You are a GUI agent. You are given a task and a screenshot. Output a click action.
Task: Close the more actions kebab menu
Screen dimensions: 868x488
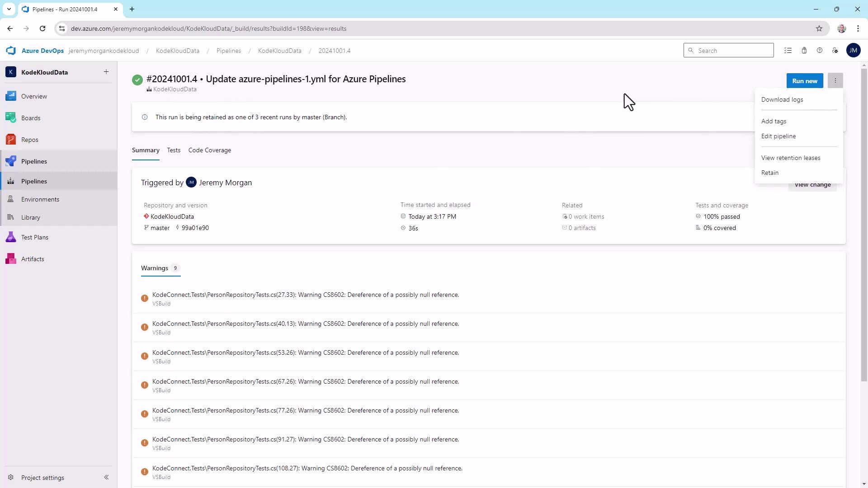[835, 81]
